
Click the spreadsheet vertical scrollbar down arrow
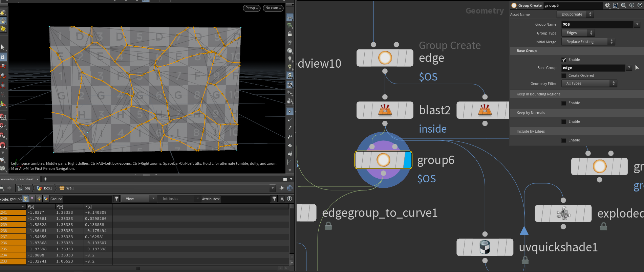292,263
